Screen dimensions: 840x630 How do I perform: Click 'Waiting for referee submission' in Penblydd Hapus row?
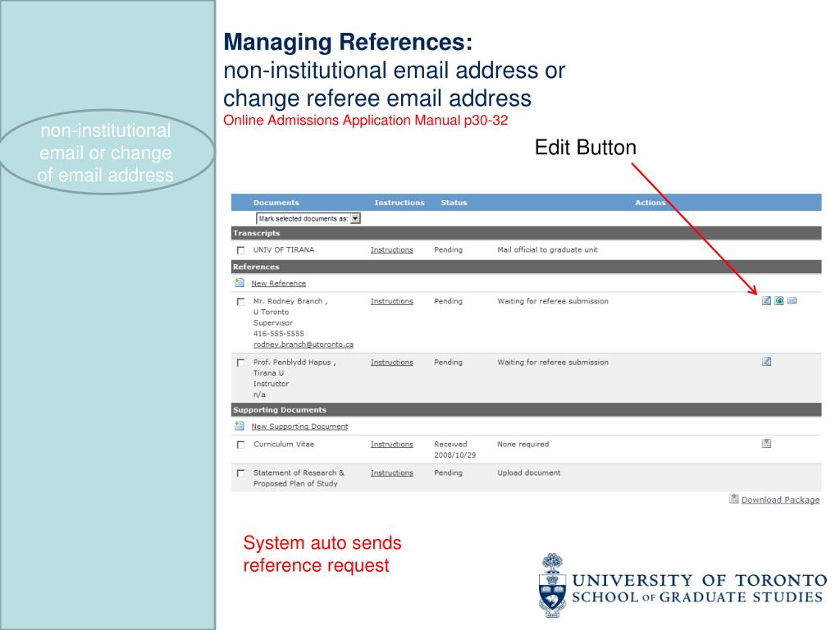pyautogui.click(x=553, y=362)
